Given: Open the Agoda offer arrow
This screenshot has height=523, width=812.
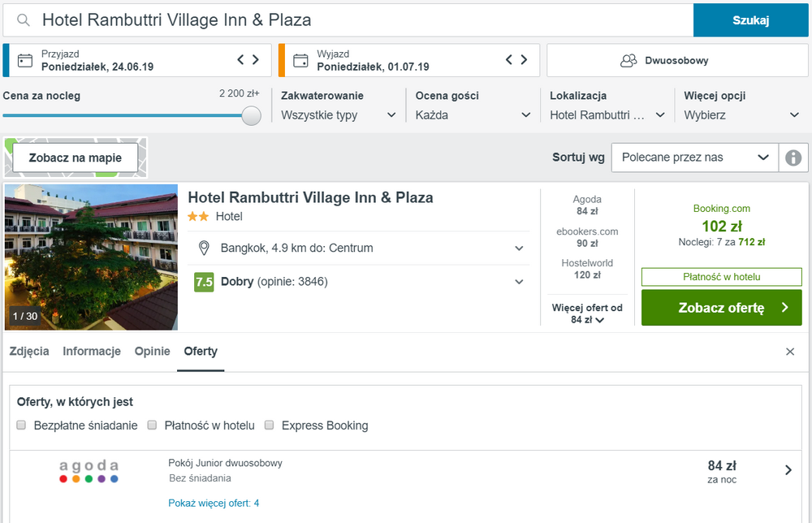Looking at the screenshot, I should tap(788, 470).
